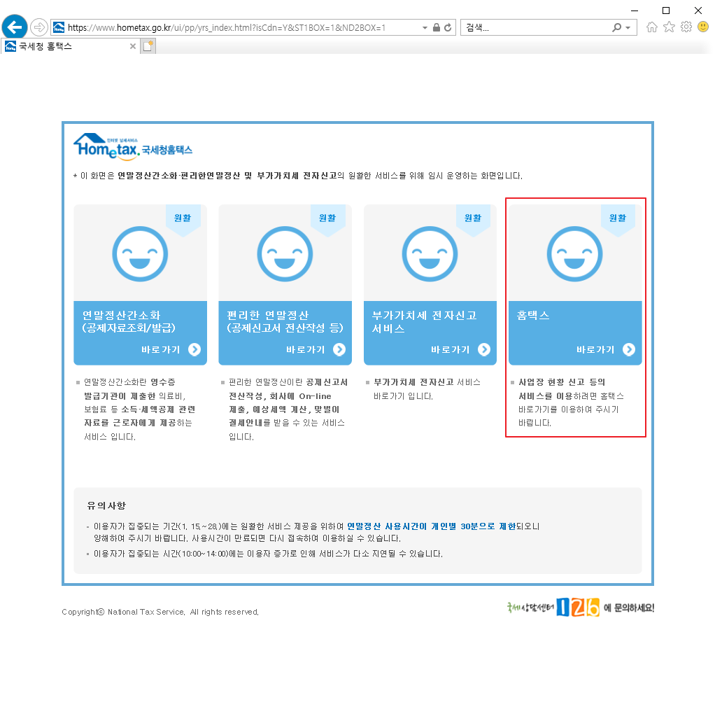Click arrow circle icon on 부가가치세 card
The height and width of the screenshot is (728, 715).
click(484, 349)
